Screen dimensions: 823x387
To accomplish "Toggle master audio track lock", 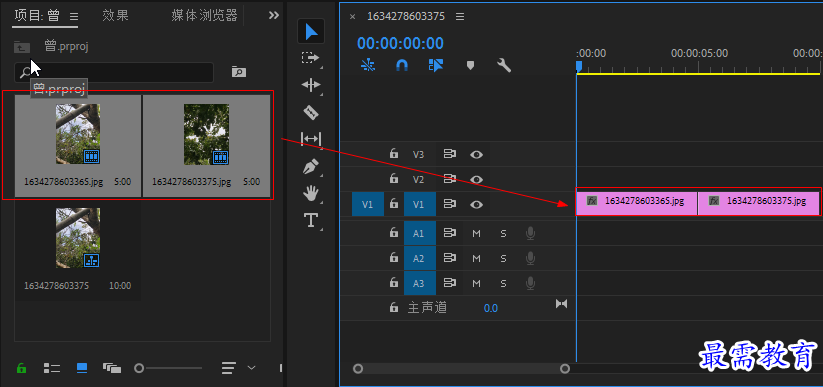I will pos(393,308).
